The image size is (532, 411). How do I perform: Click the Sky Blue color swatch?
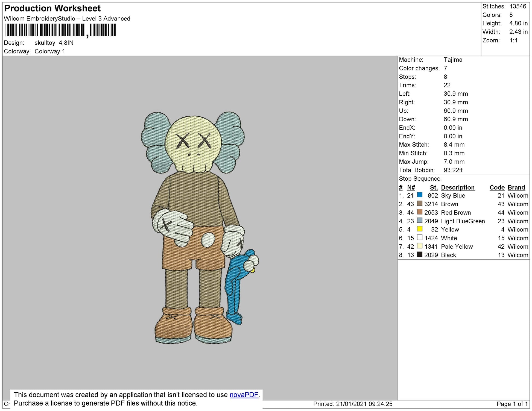tap(420, 195)
